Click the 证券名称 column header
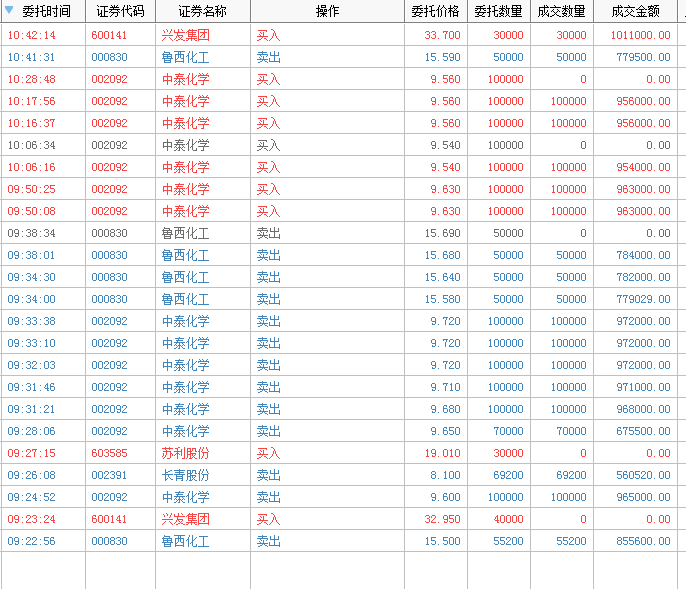The width and height of the screenshot is (686, 589). [x=202, y=11]
